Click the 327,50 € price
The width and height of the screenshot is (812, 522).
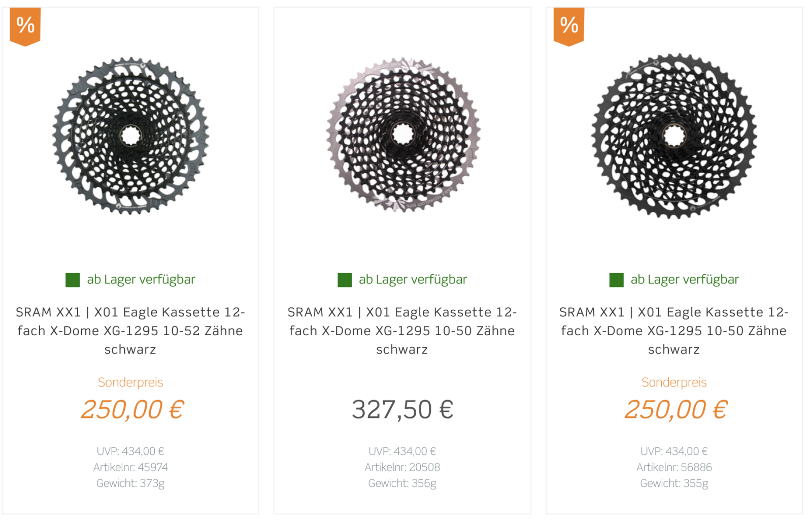[x=402, y=410]
